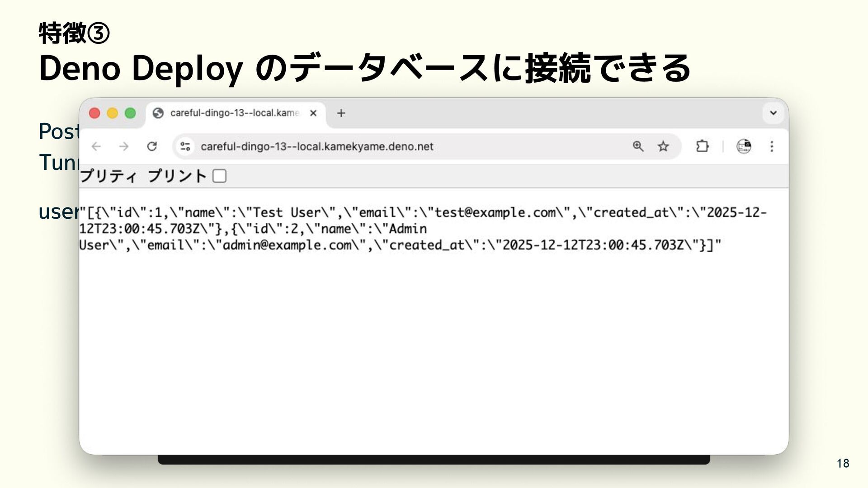
Task: Click the browser back arrow
Action: [x=96, y=146]
